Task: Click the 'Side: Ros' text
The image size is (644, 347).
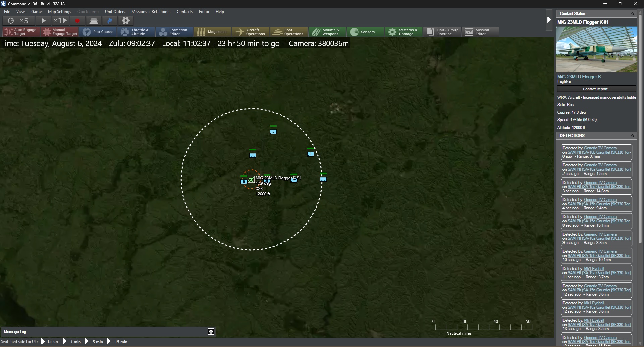Action: click(x=566, y=105)
